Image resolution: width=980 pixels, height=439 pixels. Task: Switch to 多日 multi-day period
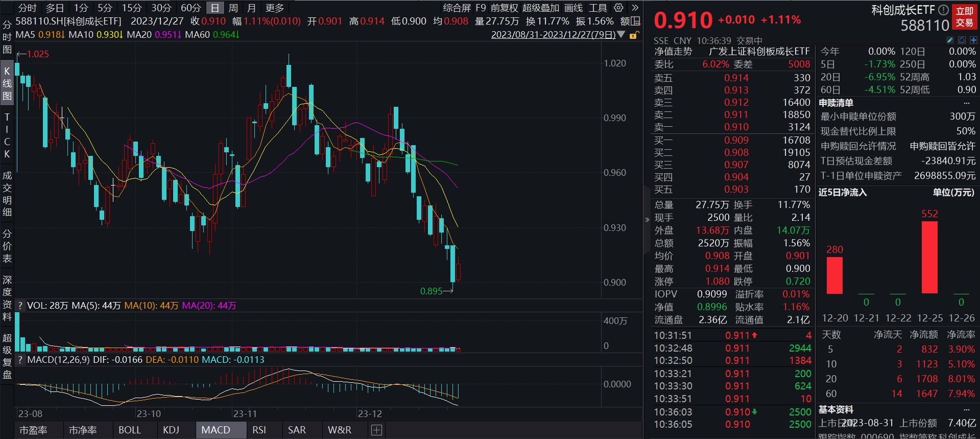pyautogui.click(x=55, y=8)
